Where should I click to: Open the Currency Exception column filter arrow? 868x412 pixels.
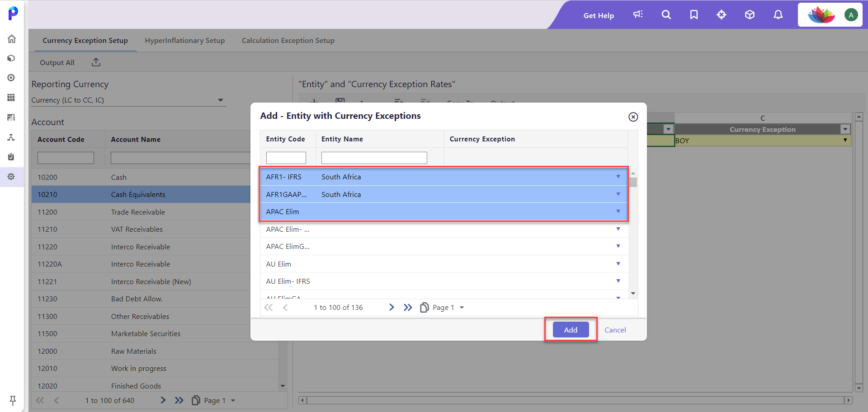(845, 129)
